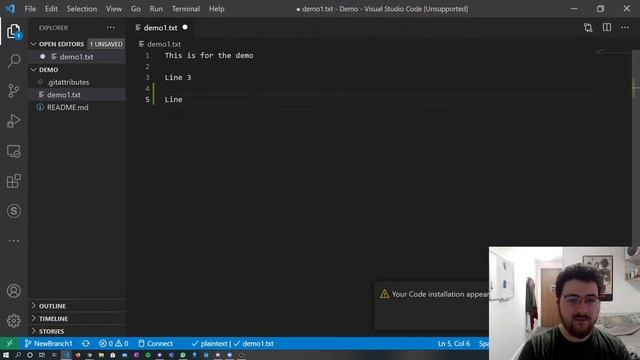The height and width of the screenshot is (360, 640).
Task: Expand the Stories section
Action: pyautogui.click(x=51, y=331)
